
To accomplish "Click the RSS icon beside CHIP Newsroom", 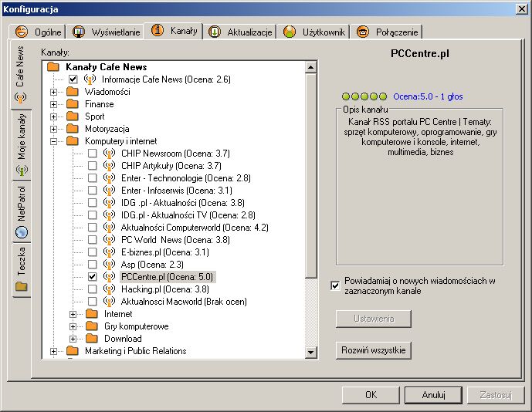I will point(109,154).
